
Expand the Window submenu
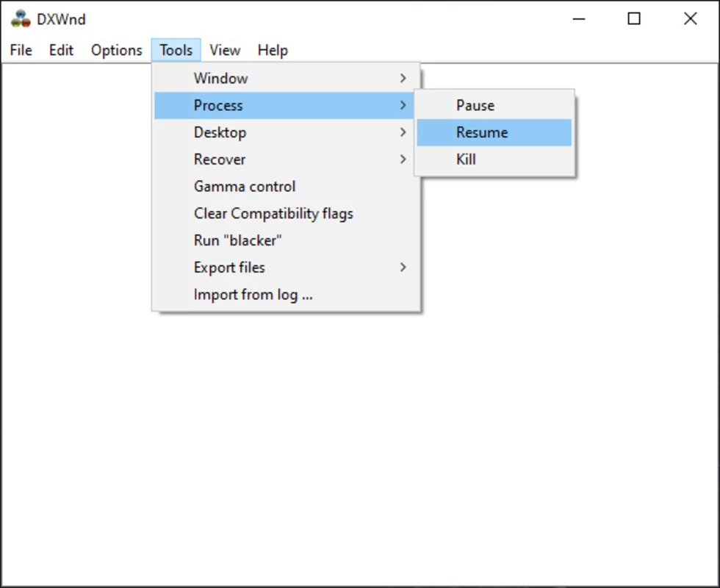[x=286, y=79]
